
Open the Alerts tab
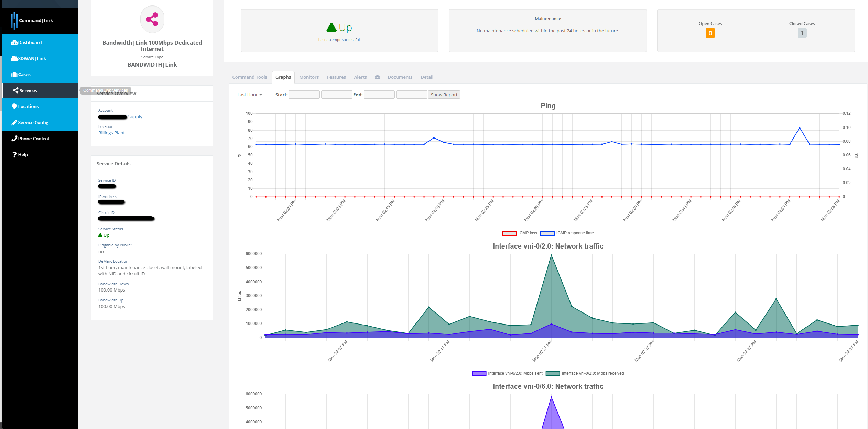[360, 77]
